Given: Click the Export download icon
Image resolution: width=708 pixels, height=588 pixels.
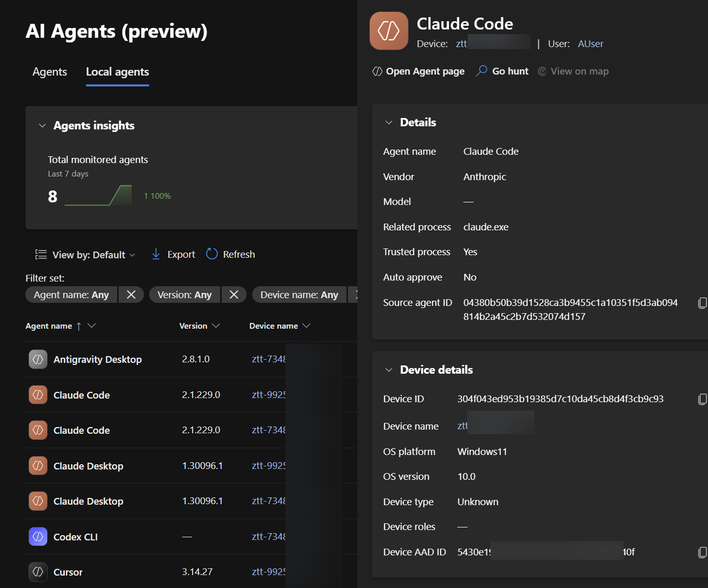Looking at the screenshot, I should click(156, 254).
